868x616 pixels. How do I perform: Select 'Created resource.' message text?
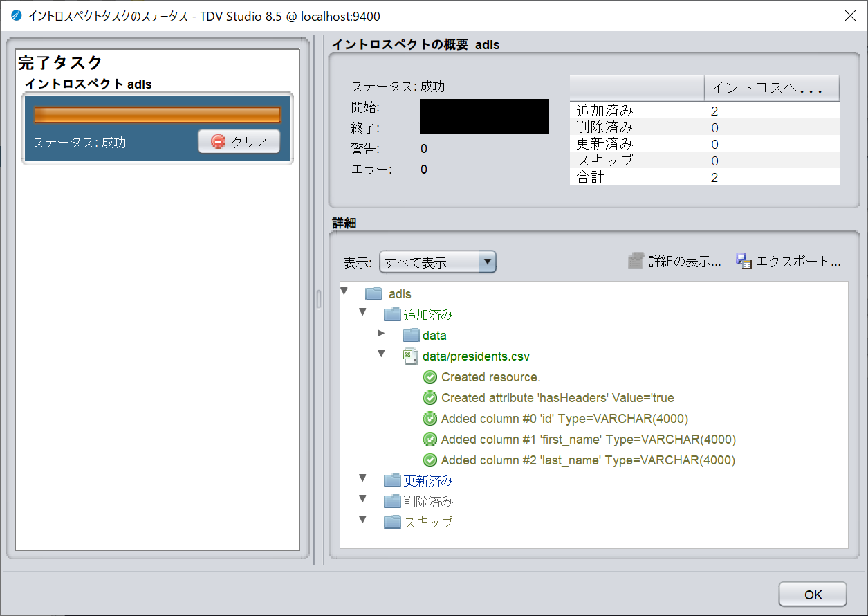[491, 377]
